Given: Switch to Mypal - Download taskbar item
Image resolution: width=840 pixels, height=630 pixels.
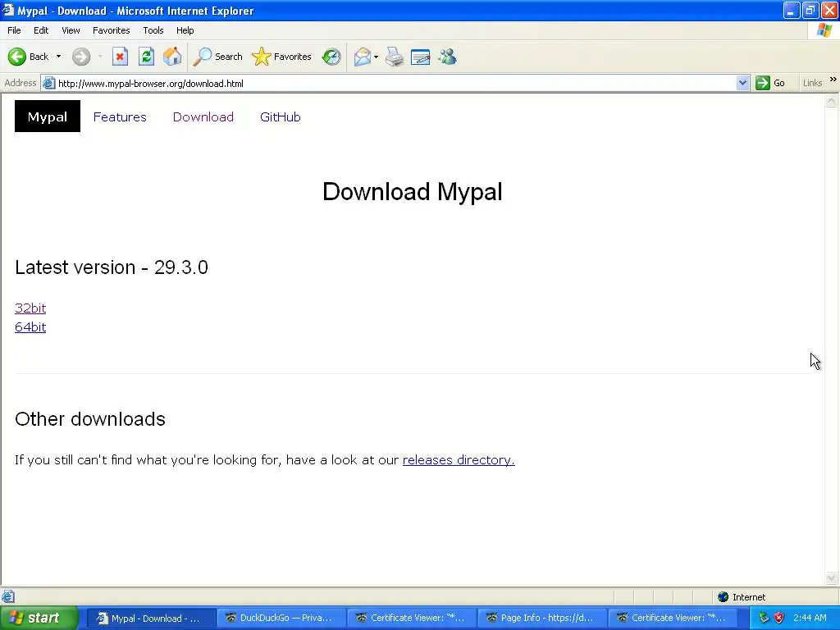Looking at the screenshot, I should click(x=151, y=619).
